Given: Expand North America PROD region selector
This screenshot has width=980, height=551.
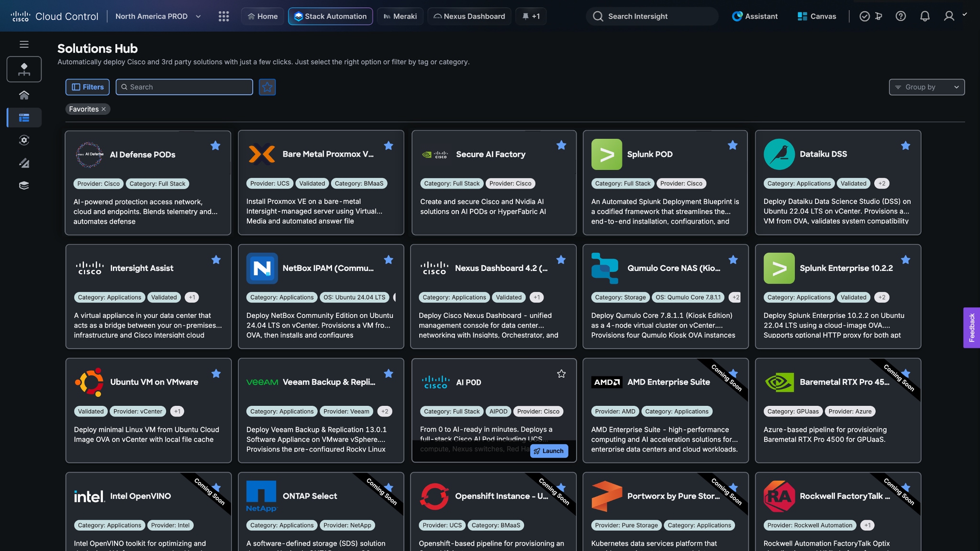Looking at the screenshot, I should pyautogui.click(x=158, y=16).
